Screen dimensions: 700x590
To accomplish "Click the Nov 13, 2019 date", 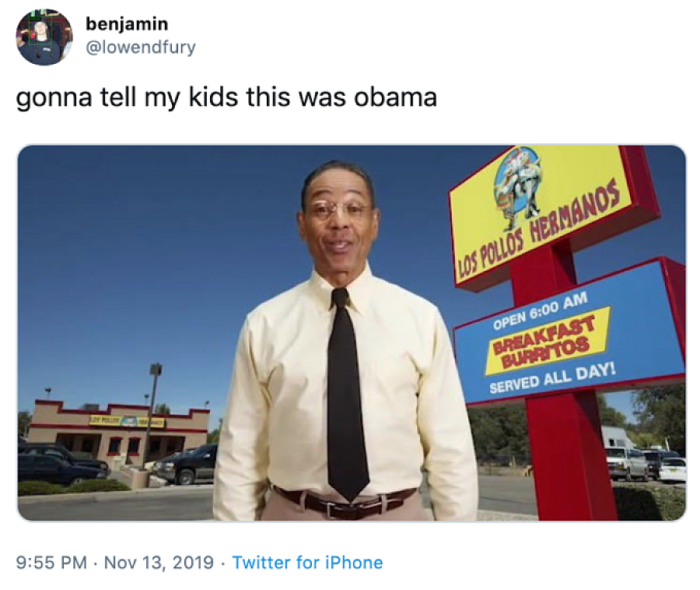I will (159, 562).
